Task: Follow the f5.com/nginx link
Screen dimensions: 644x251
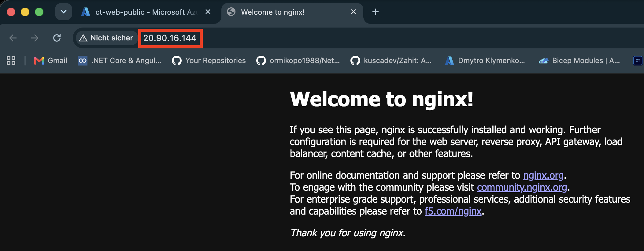Action: 453,211
